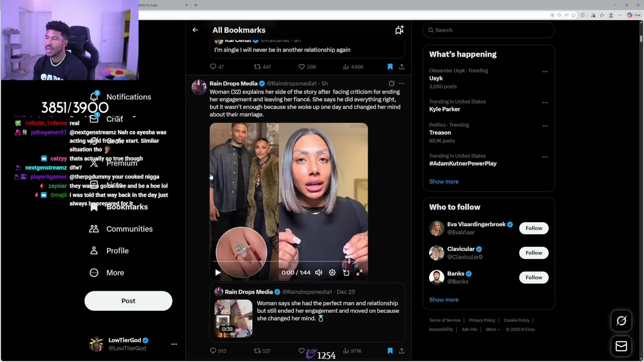Like the Kai Cenat post with 7.6K
Screen dimensions: 644x362
point(307,66)
